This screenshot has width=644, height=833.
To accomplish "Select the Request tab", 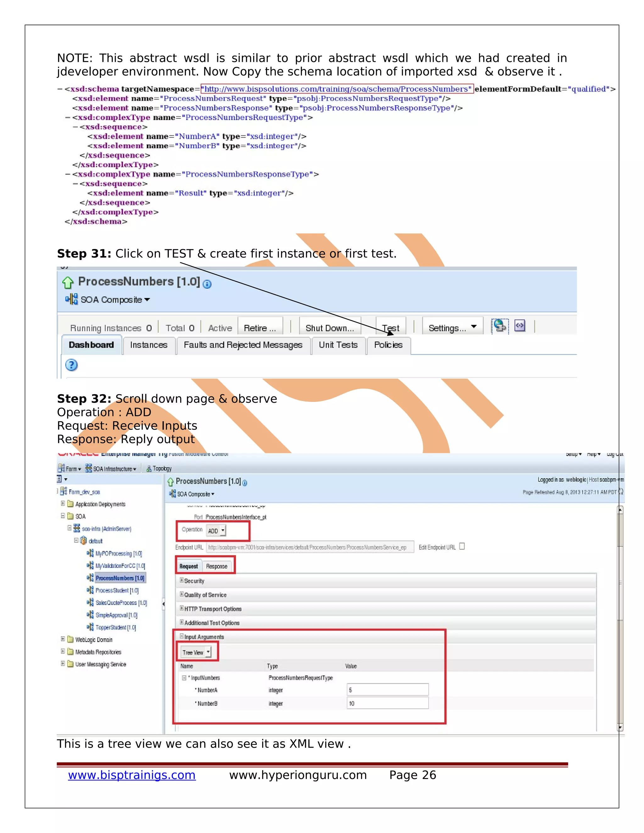I will (x=188, y=566).
